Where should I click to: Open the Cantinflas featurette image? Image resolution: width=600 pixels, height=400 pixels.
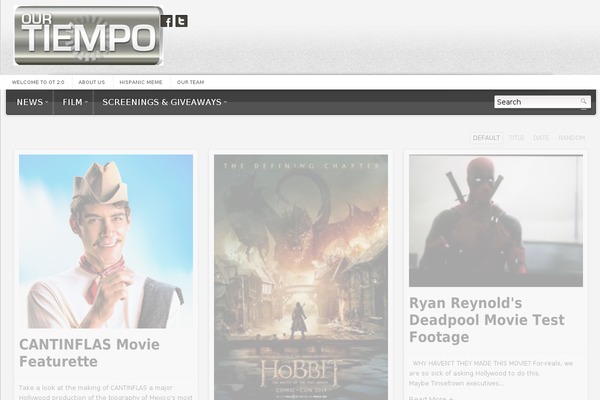click(x=106, y=241)
